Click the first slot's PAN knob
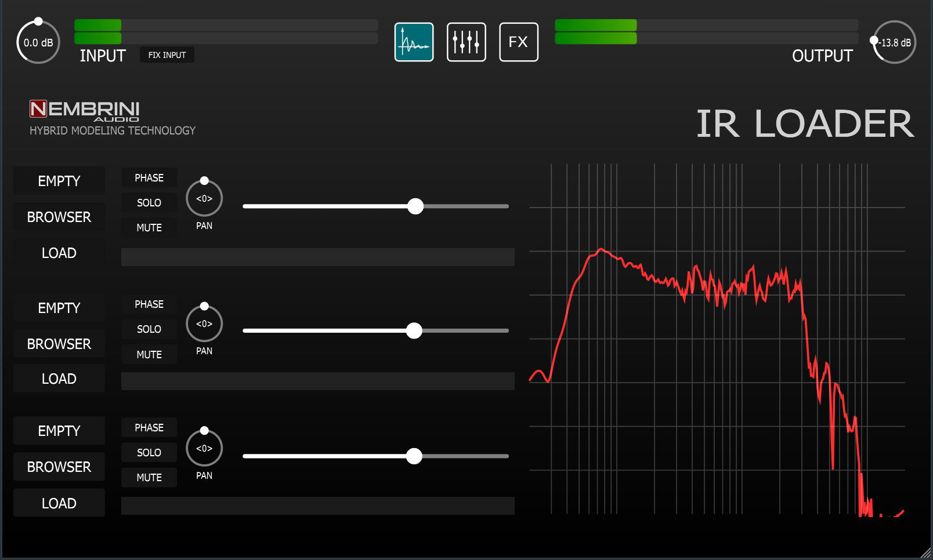 pos(204,198)
